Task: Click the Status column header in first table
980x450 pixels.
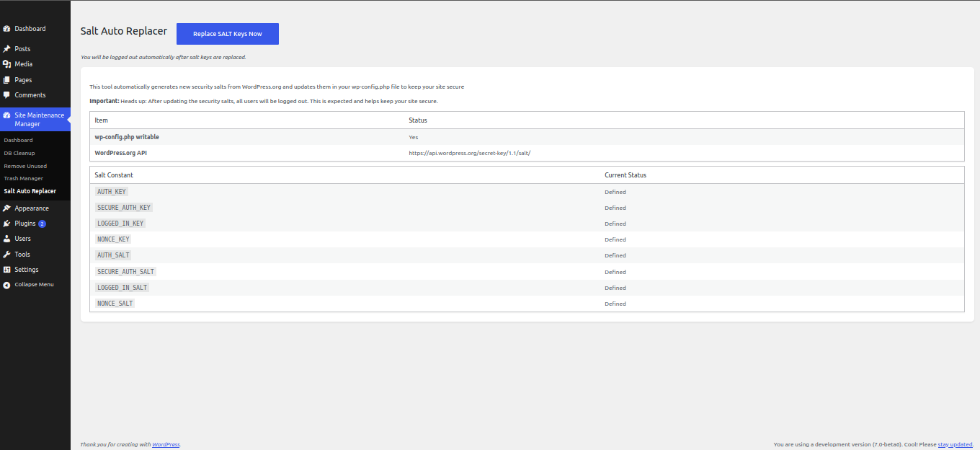Action: point(418,120)
